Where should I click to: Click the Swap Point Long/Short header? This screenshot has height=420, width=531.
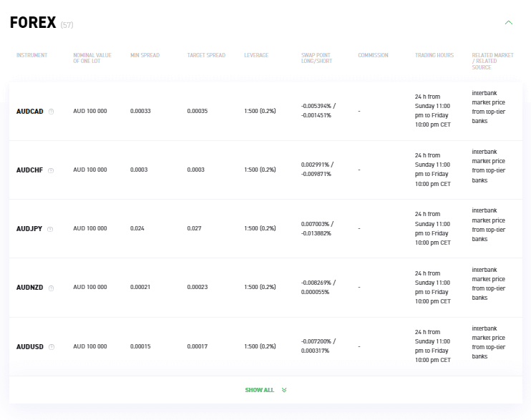[316, 58]
